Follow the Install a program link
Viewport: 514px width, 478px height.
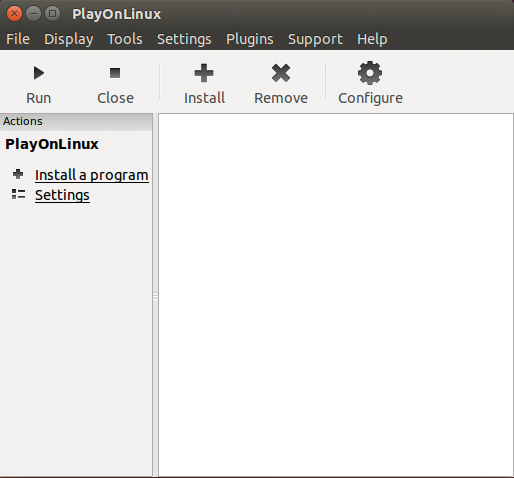[92, 175]
